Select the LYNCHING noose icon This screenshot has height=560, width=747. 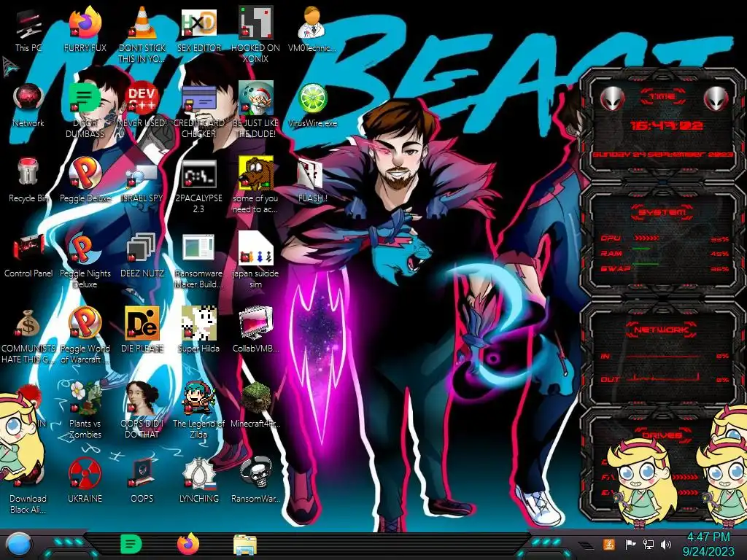[198, 473]
